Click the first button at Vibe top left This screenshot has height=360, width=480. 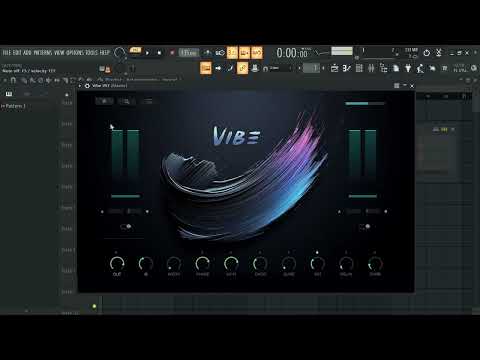coord(104,101)
